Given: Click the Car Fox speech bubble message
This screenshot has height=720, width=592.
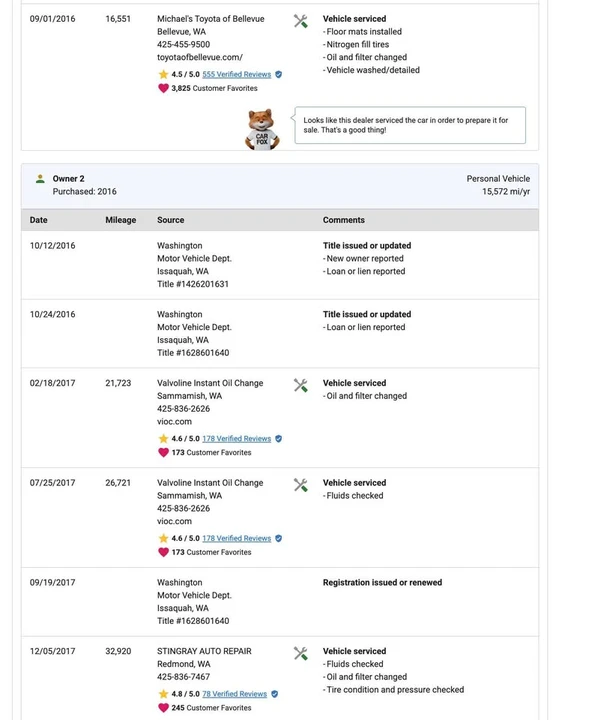Looking at the screenshot, I should 410,125.
